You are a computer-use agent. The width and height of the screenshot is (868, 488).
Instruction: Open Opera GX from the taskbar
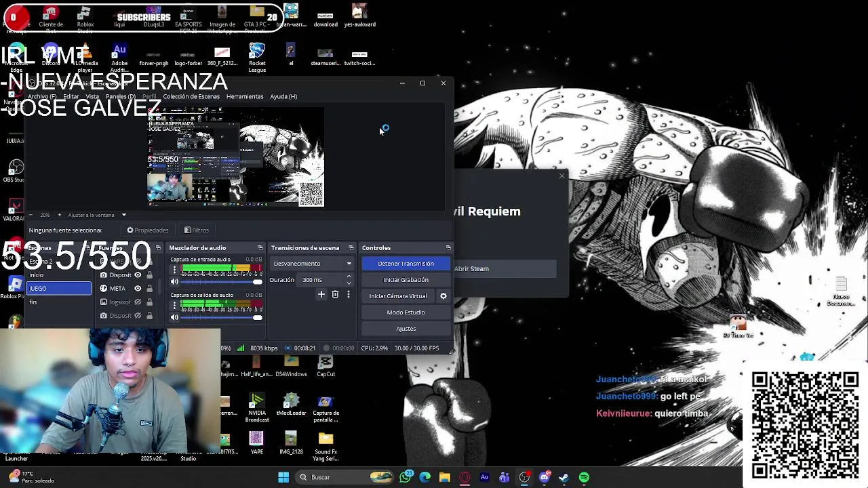click(465, 477)
